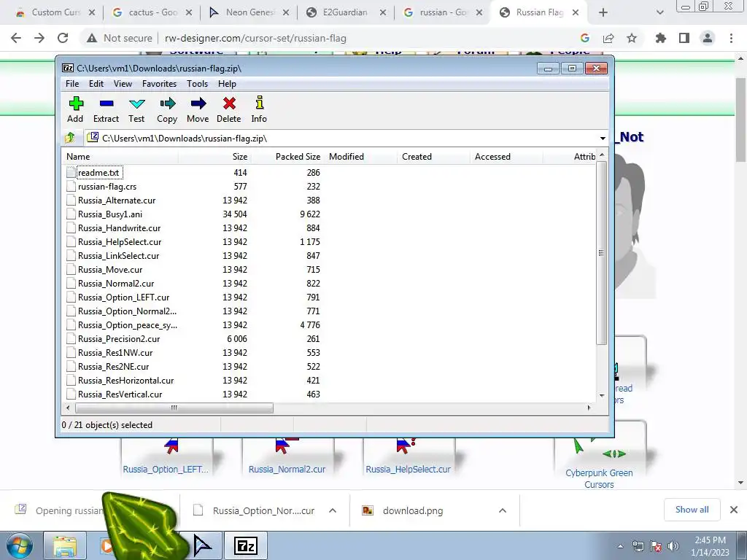
Task: Sort list by Size column header
Action: (x=215, y=157)
